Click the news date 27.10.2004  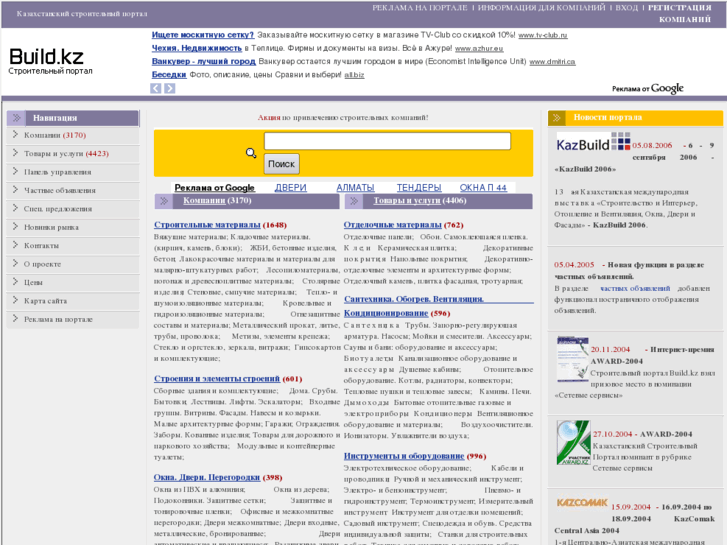pos(612,435)
